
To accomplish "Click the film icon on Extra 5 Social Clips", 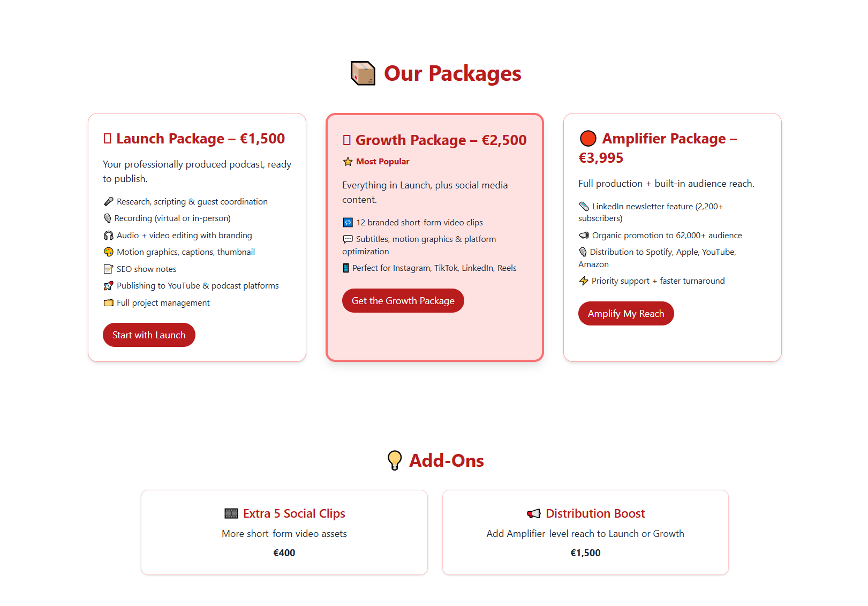I will (231, 514).
